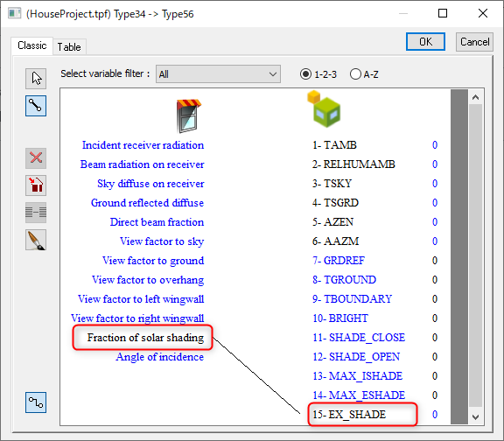
Task: Select the A-Z sort radio button
Action: tap(355, 74)
